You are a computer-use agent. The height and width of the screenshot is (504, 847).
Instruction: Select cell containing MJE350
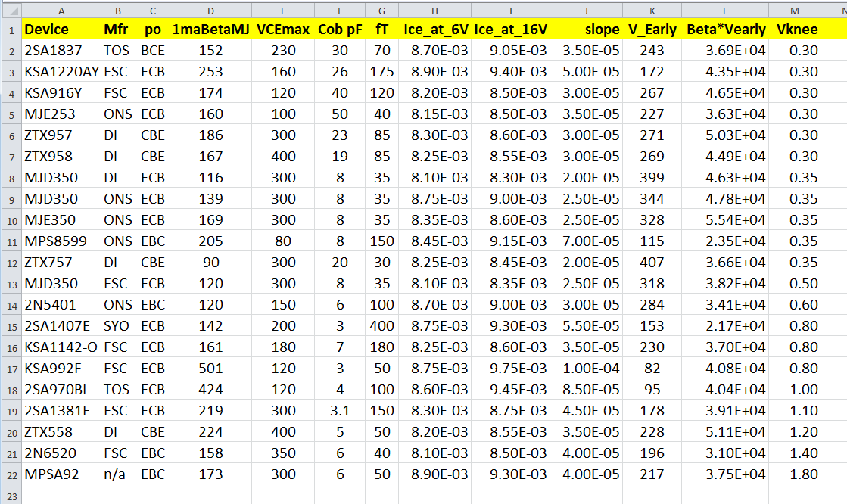click(x=61, y=220)
